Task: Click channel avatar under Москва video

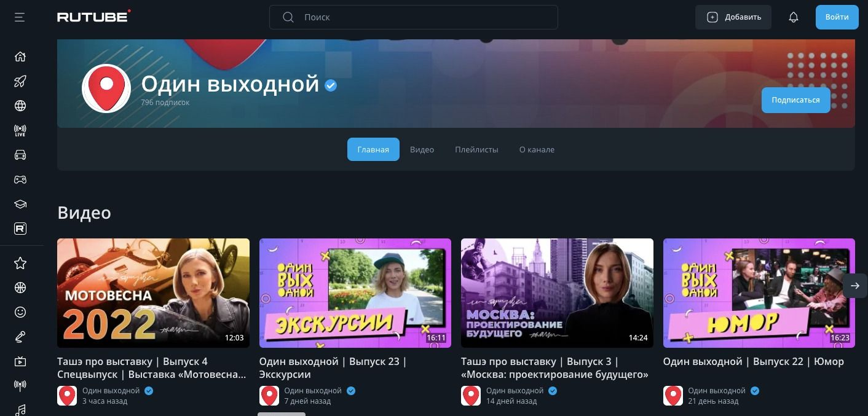Action: pos(471,396)
